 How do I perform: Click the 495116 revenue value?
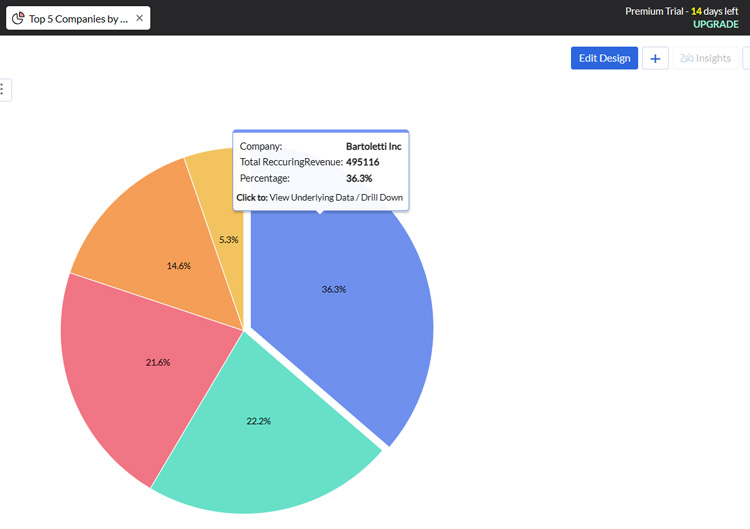(x=363, y=162)
